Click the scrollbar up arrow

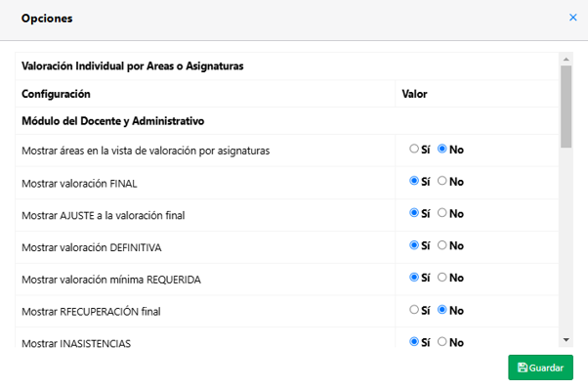coord(566,60)
